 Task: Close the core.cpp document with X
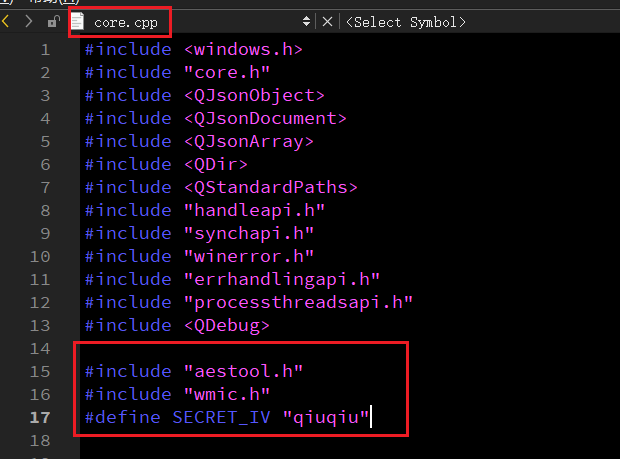[327, 22]
